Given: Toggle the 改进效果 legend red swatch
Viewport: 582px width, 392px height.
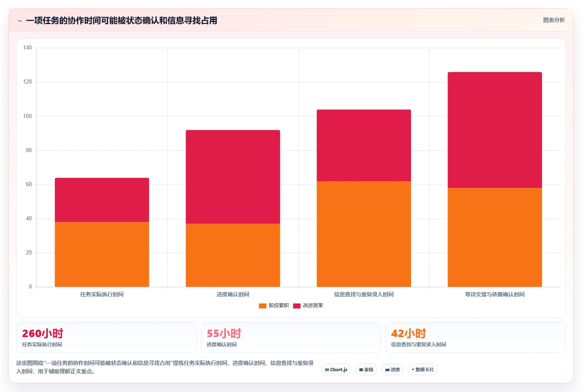Looking at the screenshot, I should pos(297,306).
